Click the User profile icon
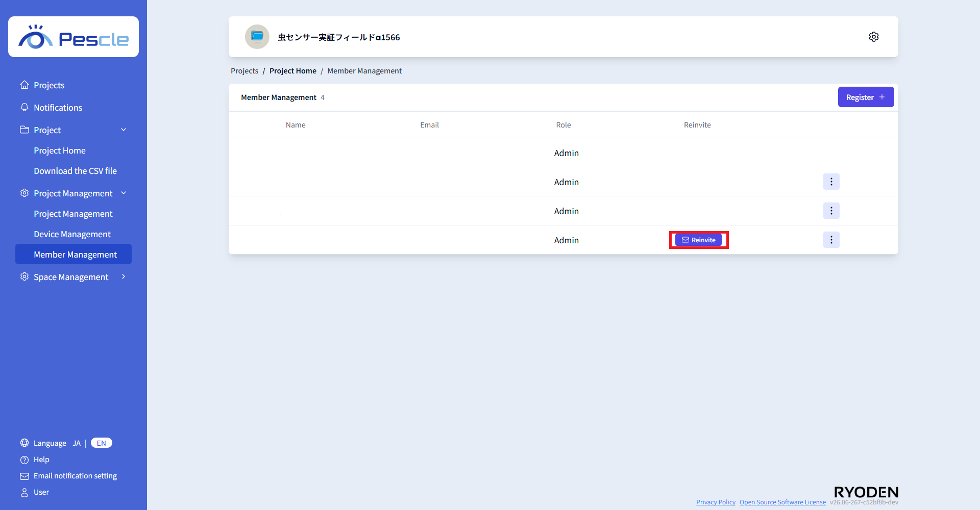 point(24,492)
